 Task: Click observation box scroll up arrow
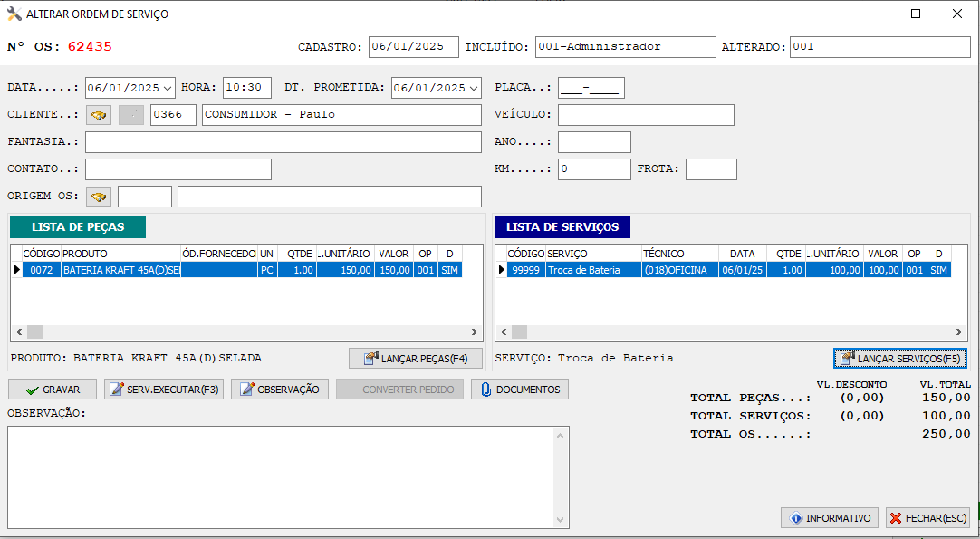[x=560, y=435]
